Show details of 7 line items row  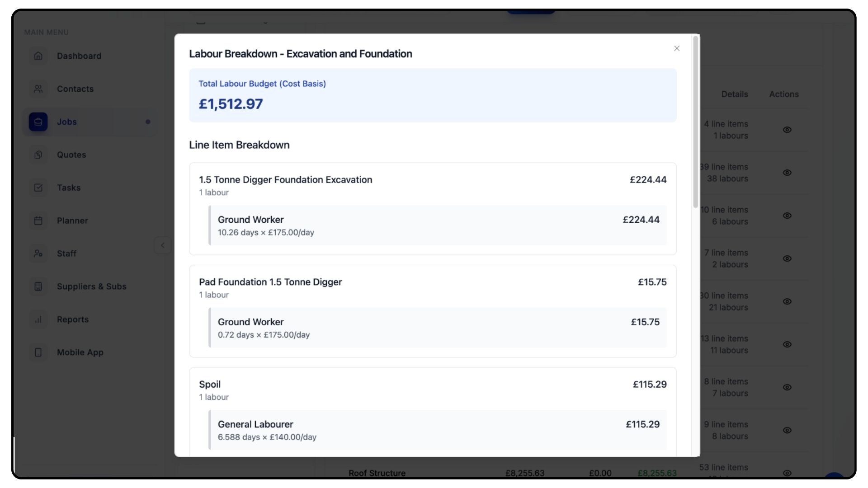tap(787, 259)
